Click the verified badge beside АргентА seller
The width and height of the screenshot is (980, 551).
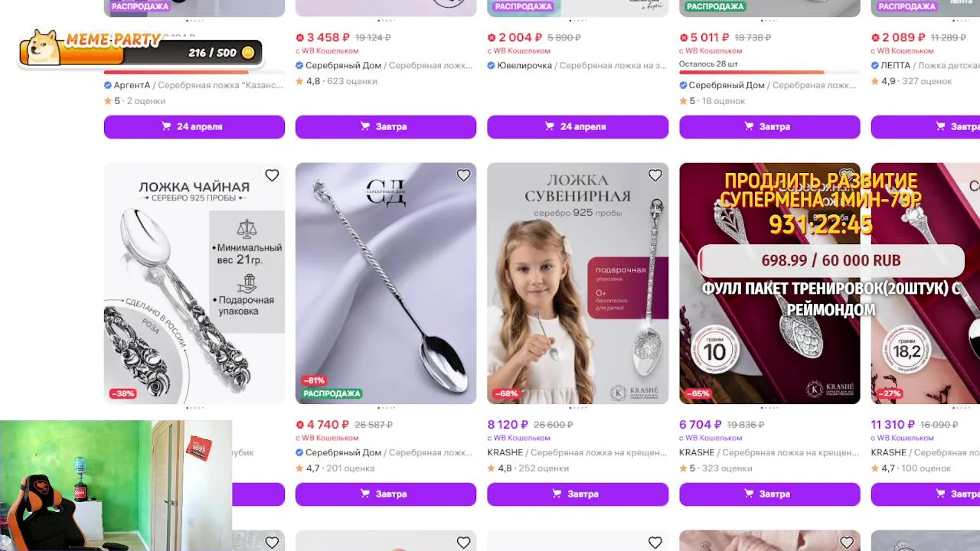tap(108, 85)
